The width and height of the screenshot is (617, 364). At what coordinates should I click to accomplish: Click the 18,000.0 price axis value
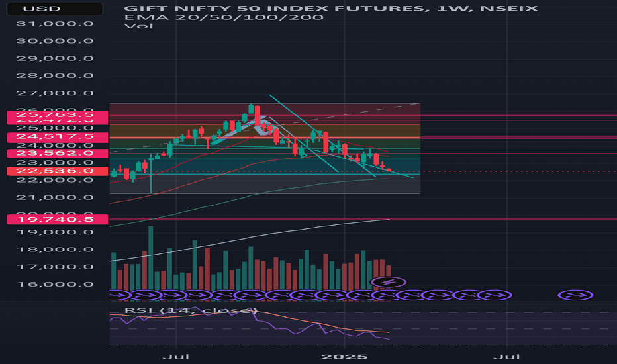(x=55, y=250)
